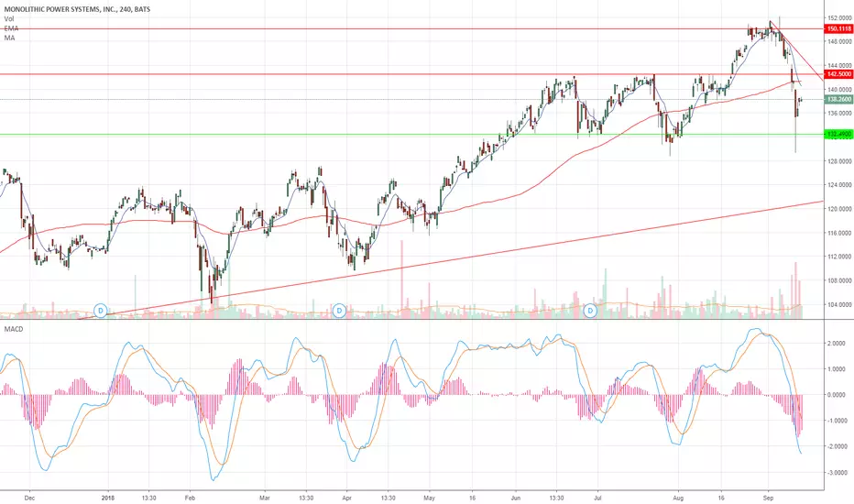Click the 128.0000 price axis value
854x504 pixels.
tap(840, 161)
